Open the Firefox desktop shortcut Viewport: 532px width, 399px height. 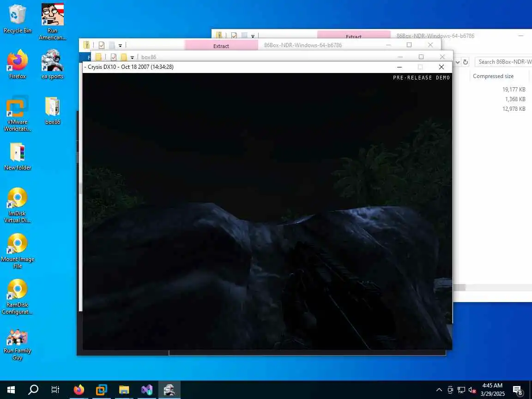(17, 65)
